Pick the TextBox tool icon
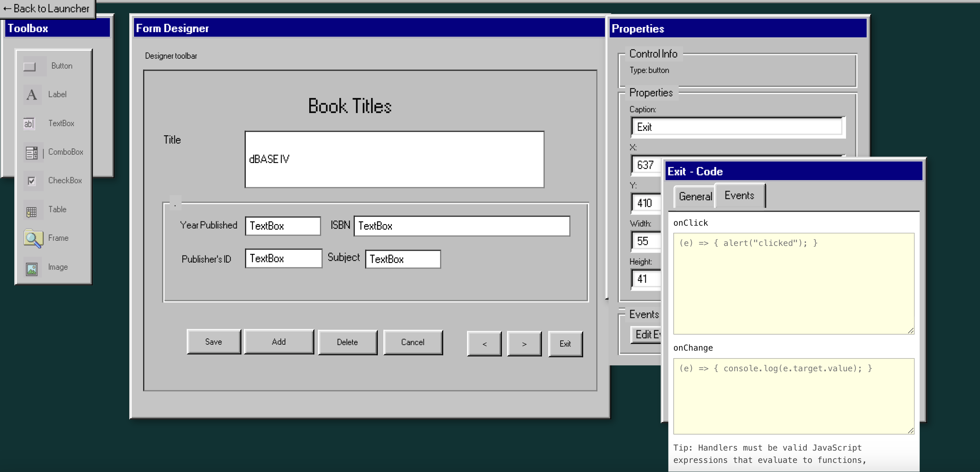This screenshot has height=472, width=980. (x=29, y=124)
